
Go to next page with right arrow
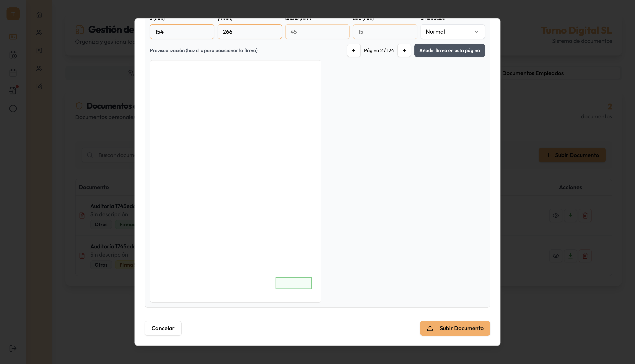pyautogui.click(x=404, y=50)
